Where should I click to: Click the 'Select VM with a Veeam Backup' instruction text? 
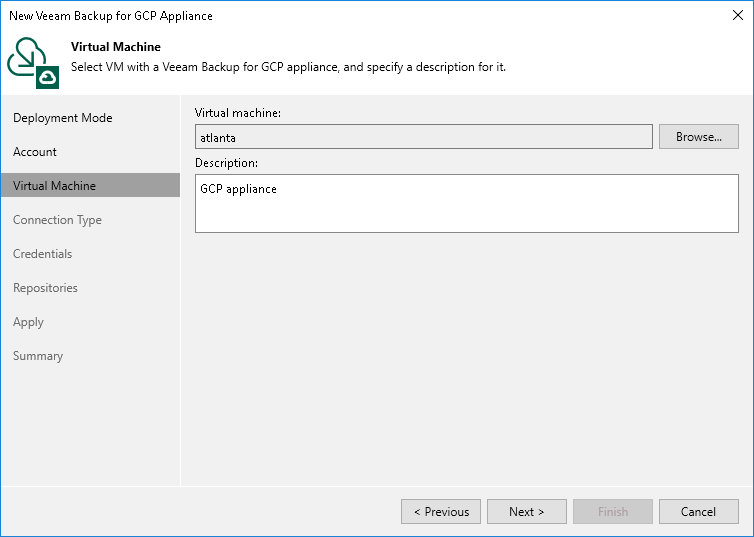tap(289, 67)
